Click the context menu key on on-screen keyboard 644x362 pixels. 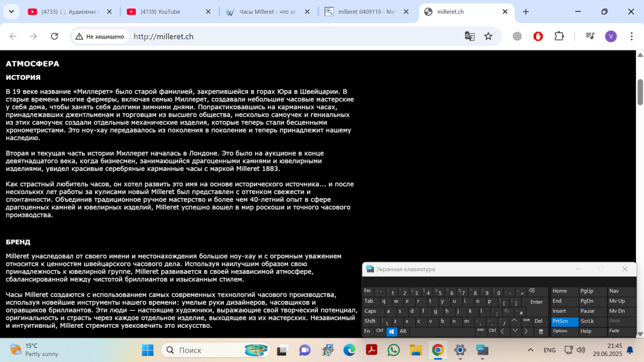tap(541, 331)
